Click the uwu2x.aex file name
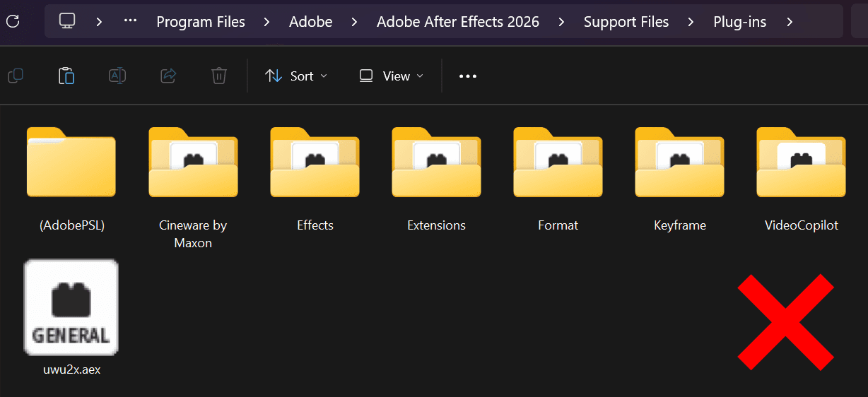868x397 pixels. (x=72, y=369)
